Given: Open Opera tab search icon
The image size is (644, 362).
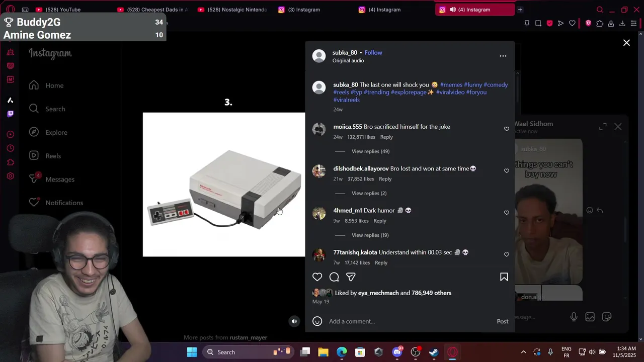Looking at the screenshot, I should click(x=599, y=10).
